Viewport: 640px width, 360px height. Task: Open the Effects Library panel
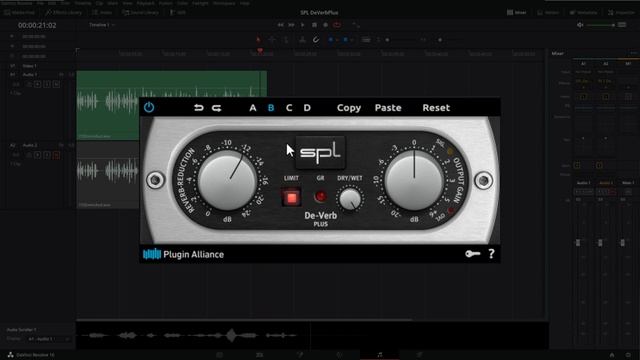pyautogui.click(x=64, y=13)
